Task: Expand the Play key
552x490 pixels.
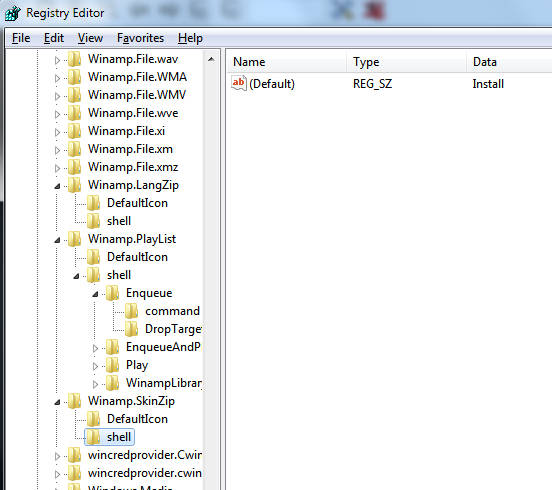Action: (95, 366)
